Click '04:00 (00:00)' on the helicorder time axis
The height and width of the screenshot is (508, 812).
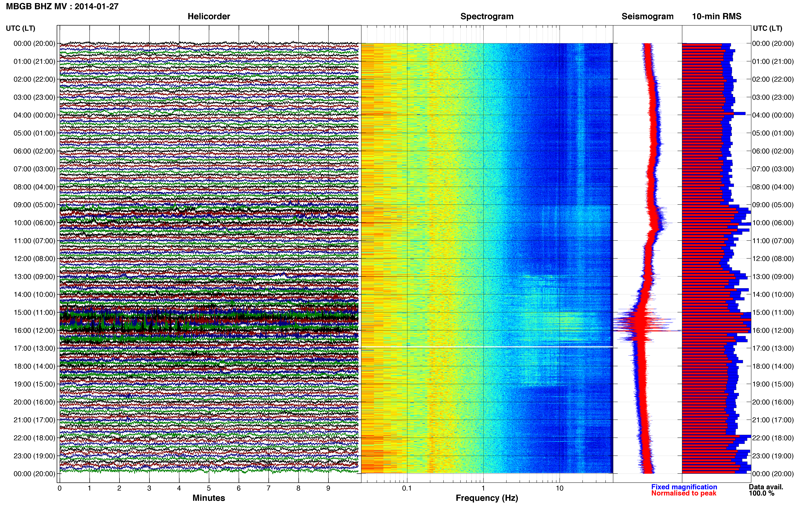[34, 115]
